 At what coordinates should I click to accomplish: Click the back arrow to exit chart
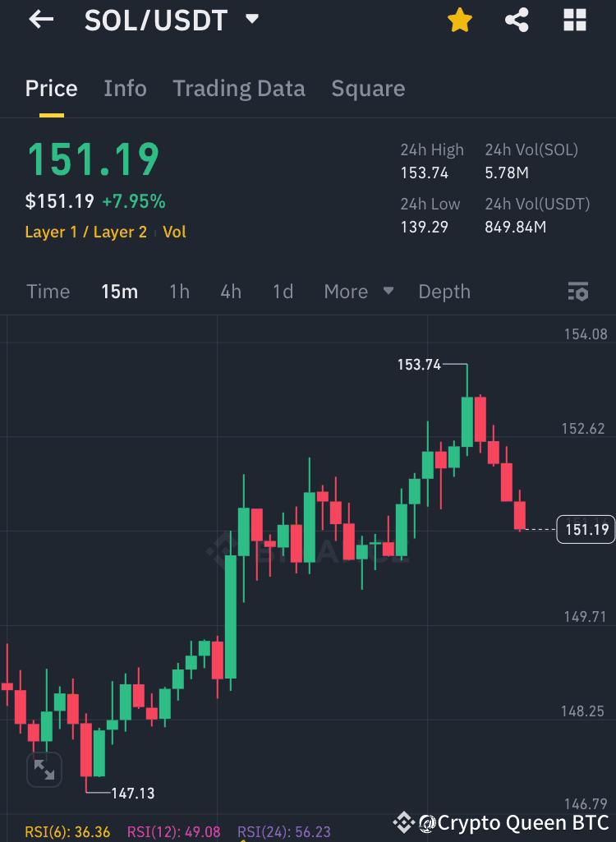pyautogui.click(x=40, y=21)
